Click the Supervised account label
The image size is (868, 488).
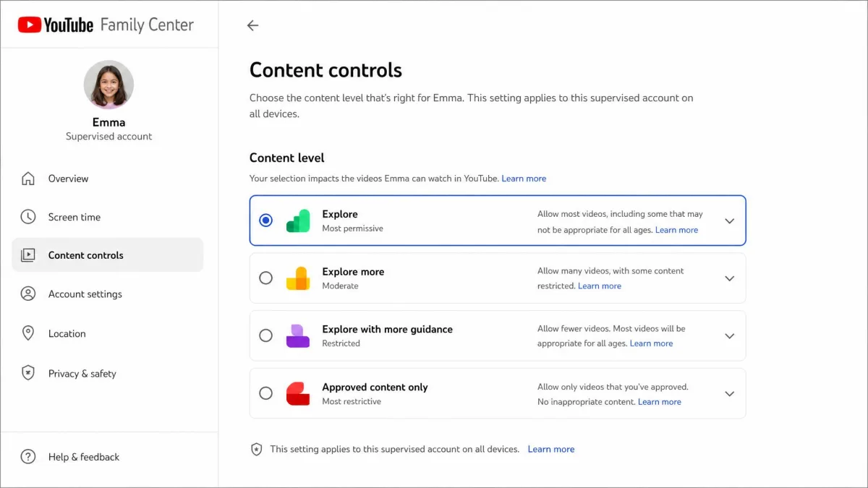coord(109,136)
